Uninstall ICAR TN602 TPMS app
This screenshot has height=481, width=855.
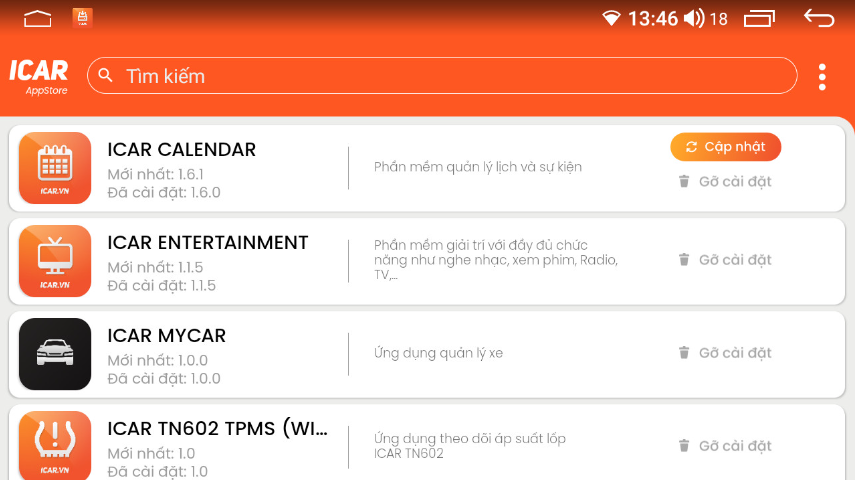[725, 446]
